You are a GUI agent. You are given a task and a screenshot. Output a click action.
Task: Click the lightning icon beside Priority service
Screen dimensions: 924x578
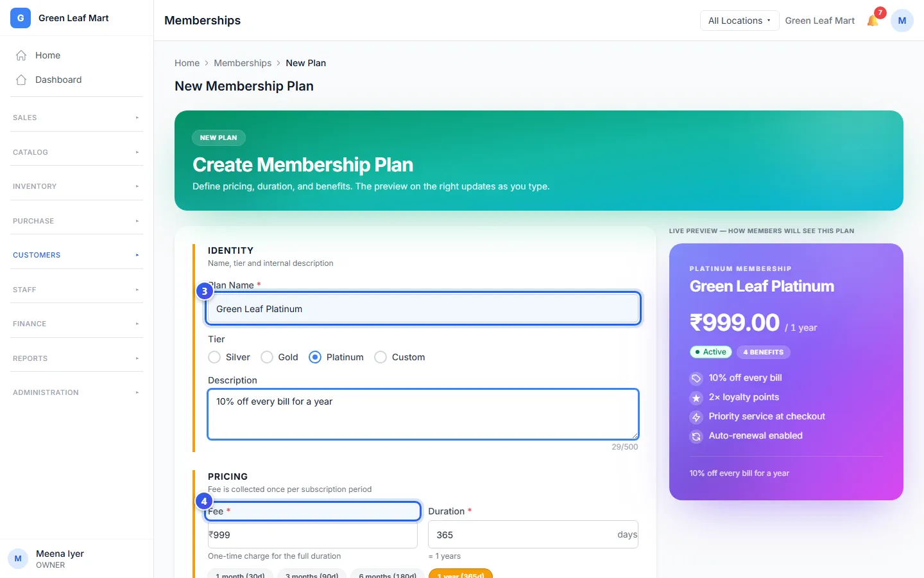[x=696, y=417]
